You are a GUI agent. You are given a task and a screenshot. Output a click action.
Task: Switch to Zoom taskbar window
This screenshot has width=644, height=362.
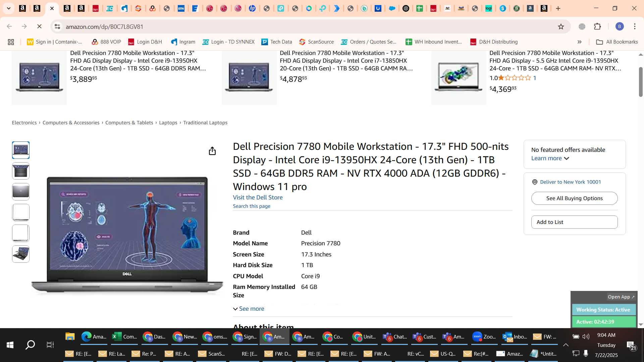pos(484,337)
